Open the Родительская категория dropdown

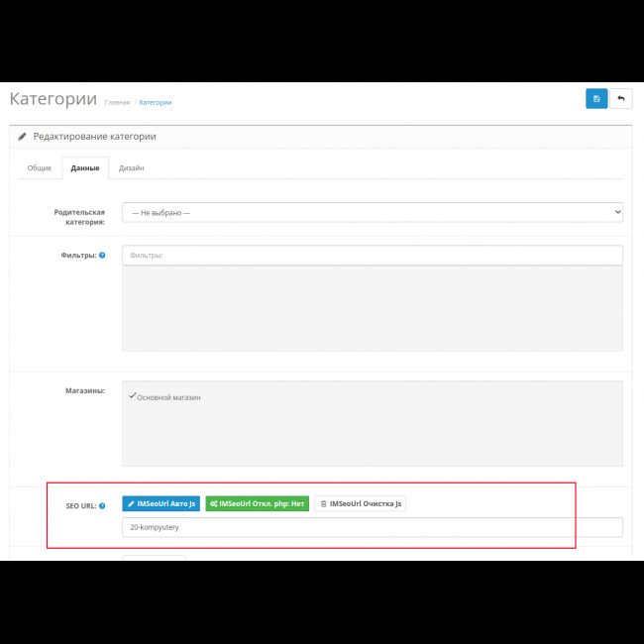pyautogui.click(x=372, y=212)
